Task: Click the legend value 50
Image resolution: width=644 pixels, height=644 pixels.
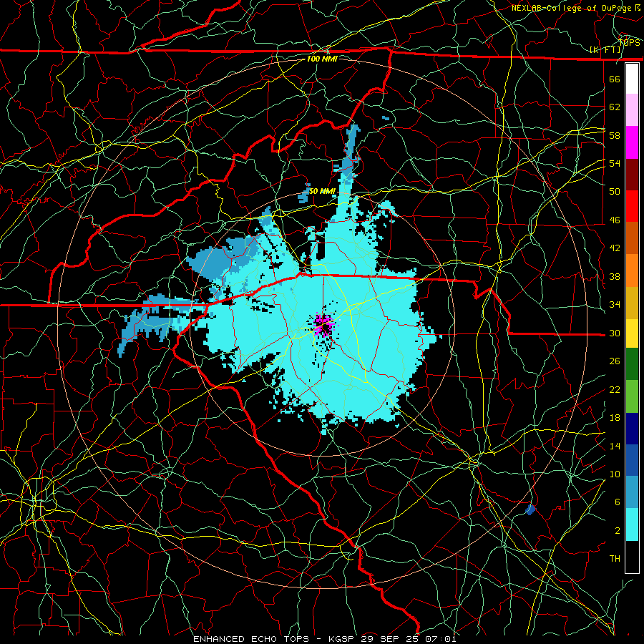Action: (615, 192)
